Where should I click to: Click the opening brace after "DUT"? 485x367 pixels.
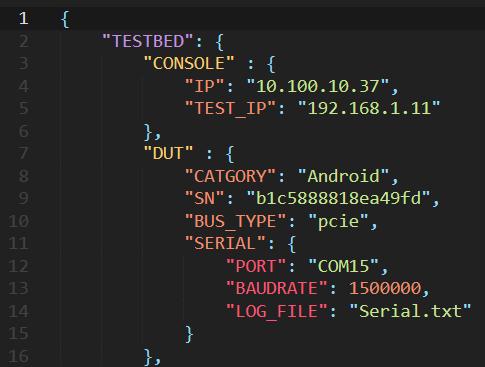coord(230,154)
